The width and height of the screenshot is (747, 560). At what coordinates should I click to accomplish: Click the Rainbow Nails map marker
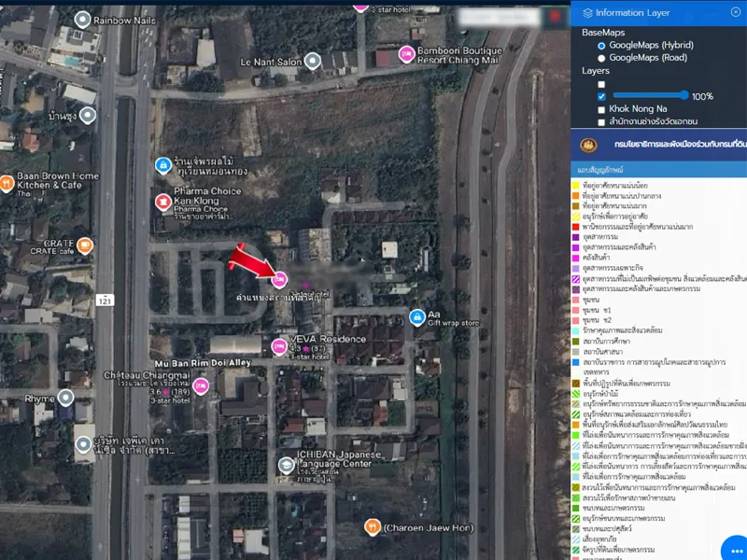pyautogui.click(x=82, y=20)
